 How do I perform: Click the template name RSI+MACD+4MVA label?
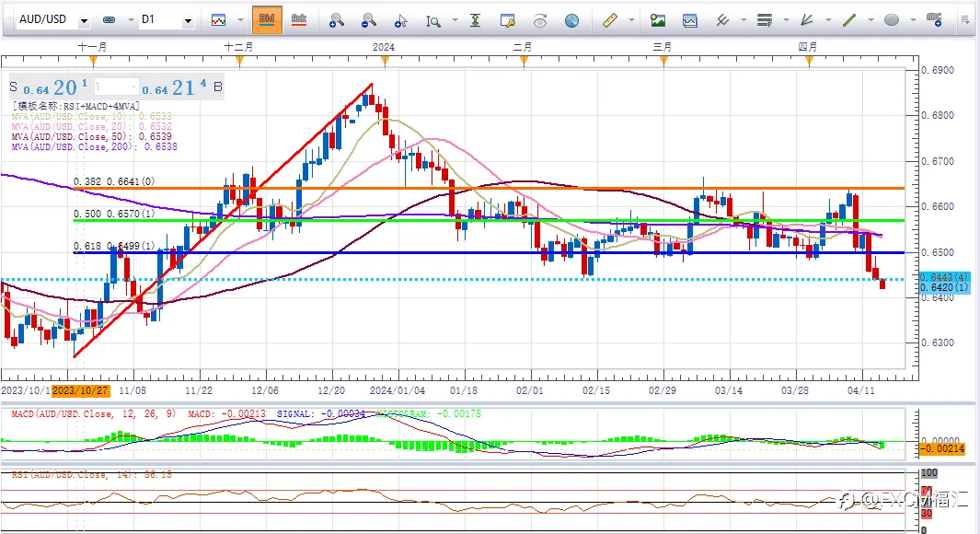[75, 106]
